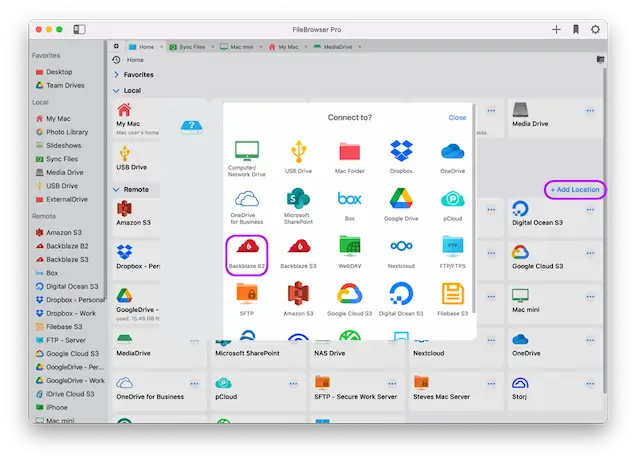Collapse the Local section
The height and width of the screenshot is (461, 636).
click(116, 90)
